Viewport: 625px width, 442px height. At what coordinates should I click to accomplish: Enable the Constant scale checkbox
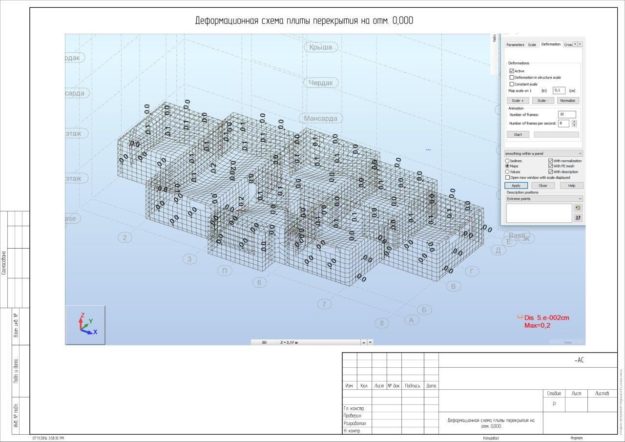[511, 84]
